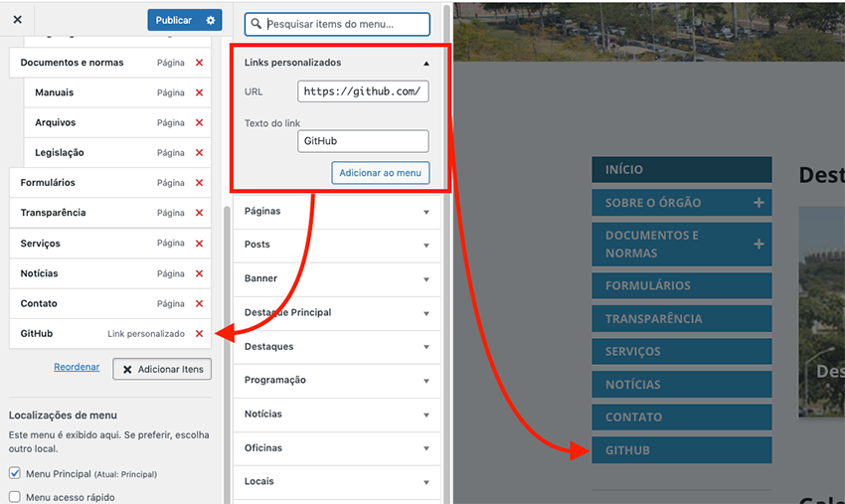Image resolution: width=845 pixels, height=504 pixels.
Task: Open the Manuais sub-item
Action: (117, 92)
